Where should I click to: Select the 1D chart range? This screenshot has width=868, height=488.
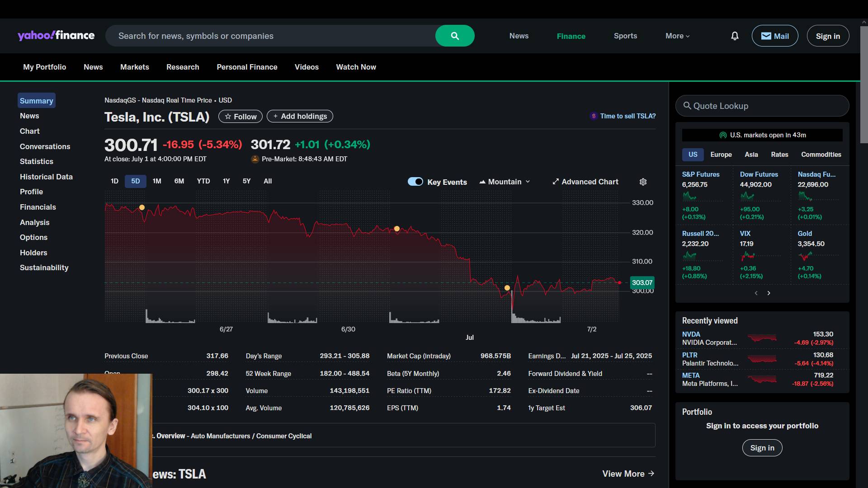coord(114,181)
